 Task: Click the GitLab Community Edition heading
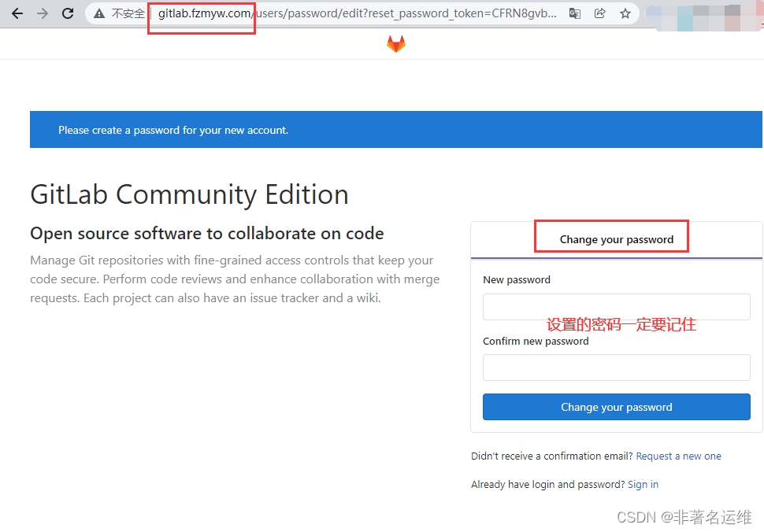[190, 194]
